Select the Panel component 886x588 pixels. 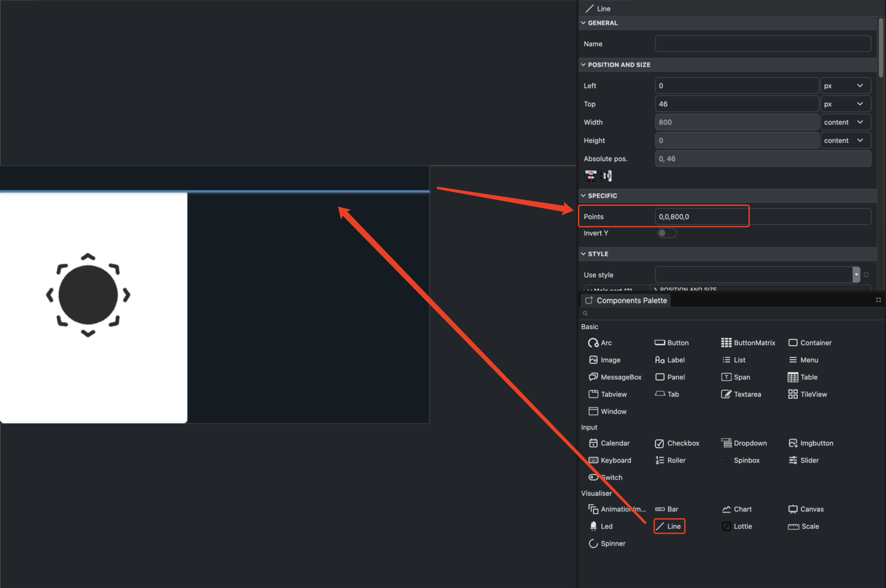670,377
